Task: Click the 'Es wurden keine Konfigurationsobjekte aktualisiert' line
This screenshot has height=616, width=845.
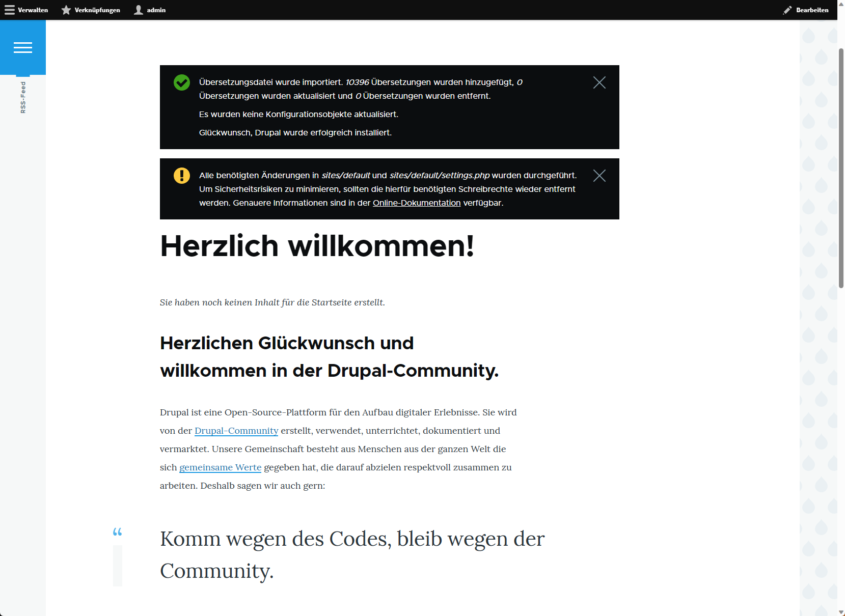Action: [298, 114]
